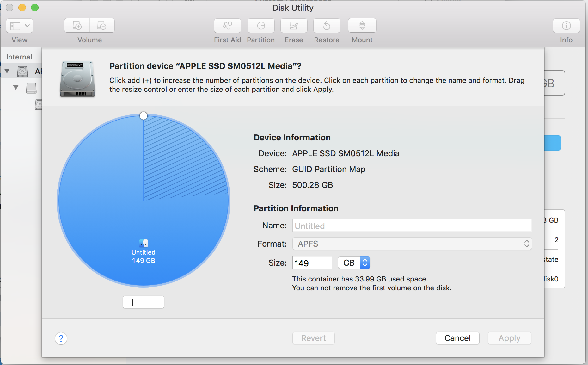Click the green zoom window button
588x365 pixels.
(35, 8)
